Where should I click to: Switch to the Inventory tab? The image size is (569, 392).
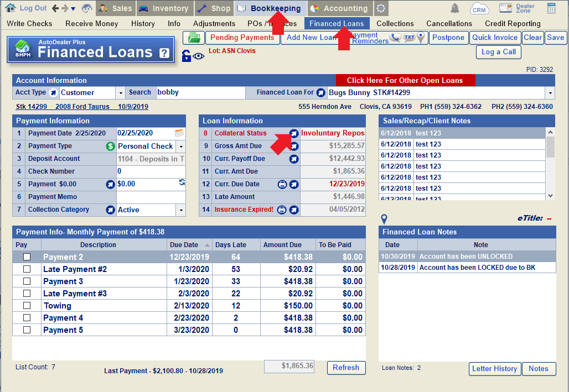(165, 8)
